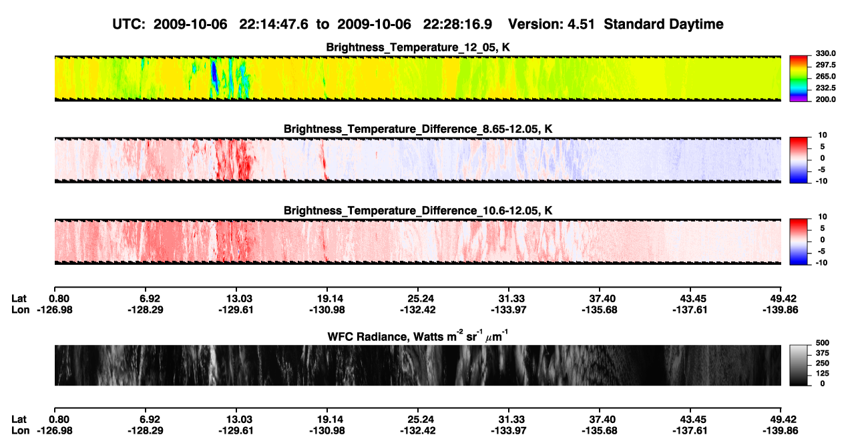
Task: Click the Brightness_Temperature_Difference_10.6-12.05, K title
Action: tap(419, 210)
